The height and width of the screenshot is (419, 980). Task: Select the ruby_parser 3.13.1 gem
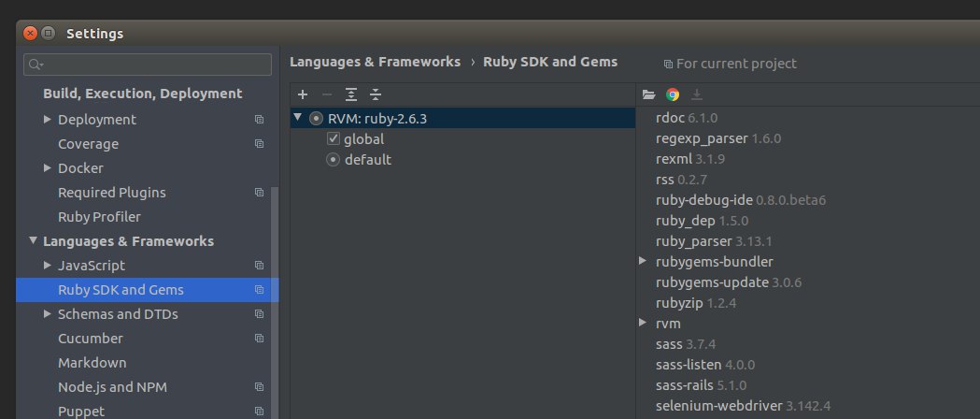(714, 241)
